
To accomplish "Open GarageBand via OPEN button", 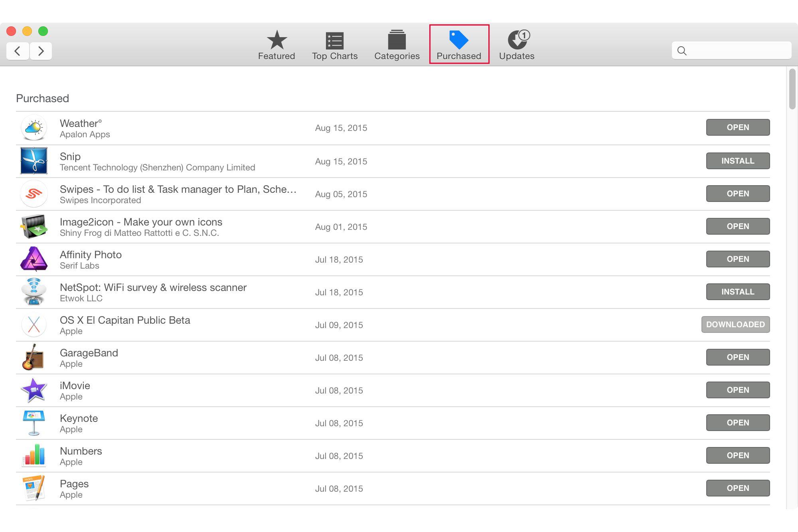I will tap(738, 357).
